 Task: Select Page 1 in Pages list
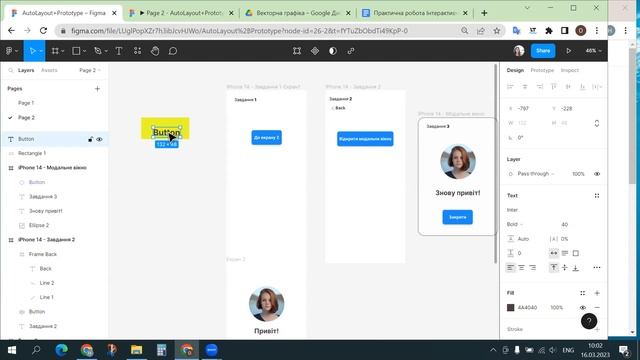[x=26, y=103]
